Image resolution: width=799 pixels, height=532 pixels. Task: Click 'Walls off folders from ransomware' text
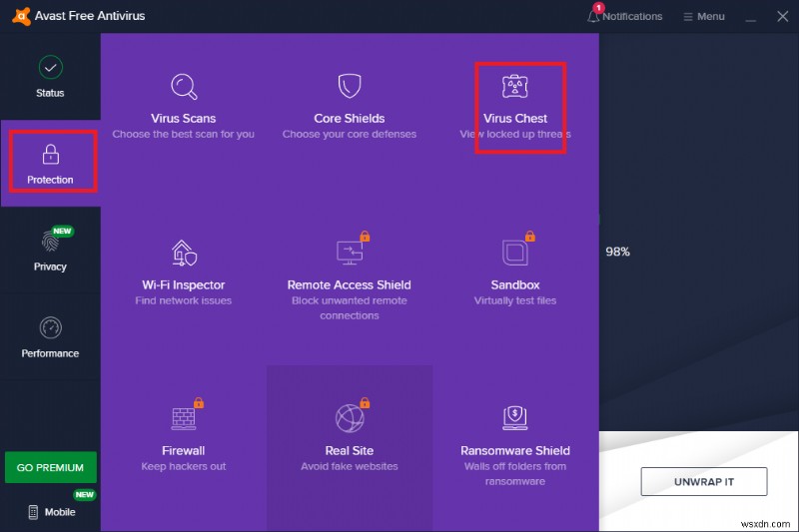tap(515, 474)
